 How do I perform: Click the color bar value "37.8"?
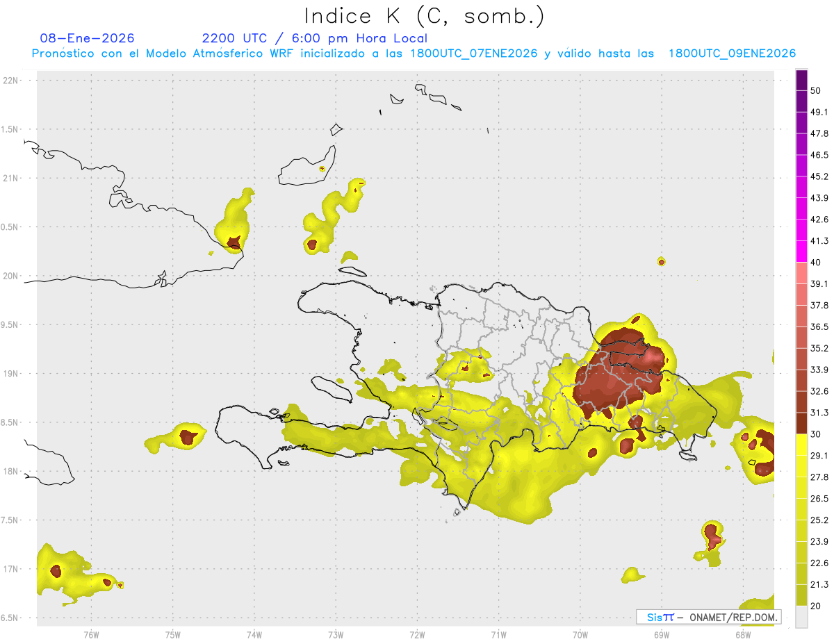819,305
